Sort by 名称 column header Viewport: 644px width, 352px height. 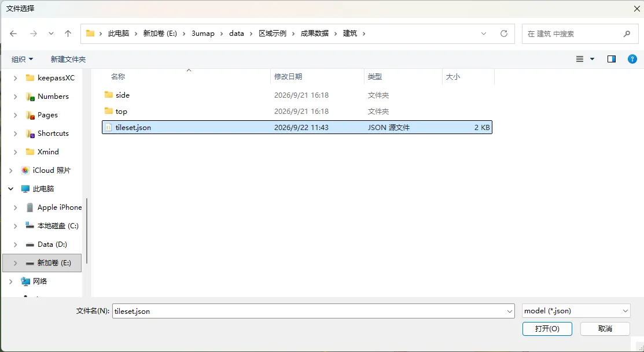[118, 77]
